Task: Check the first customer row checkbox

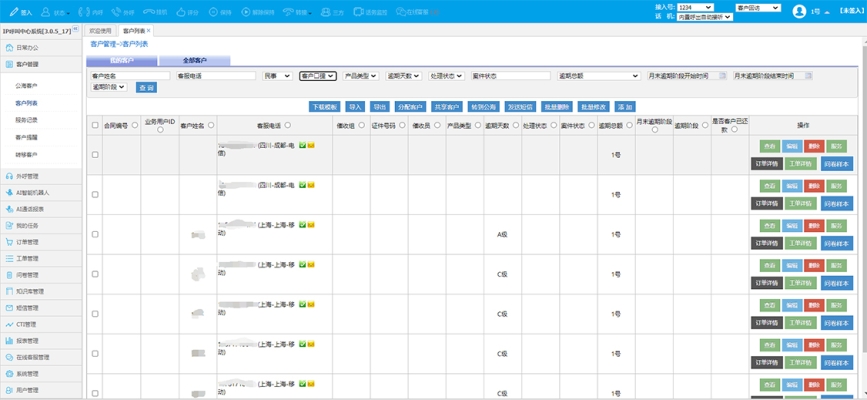Action: pos(96,155)
